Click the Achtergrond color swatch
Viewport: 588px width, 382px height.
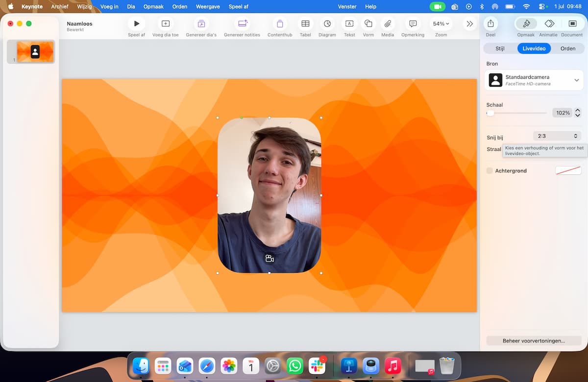click(x=568, y=170)
